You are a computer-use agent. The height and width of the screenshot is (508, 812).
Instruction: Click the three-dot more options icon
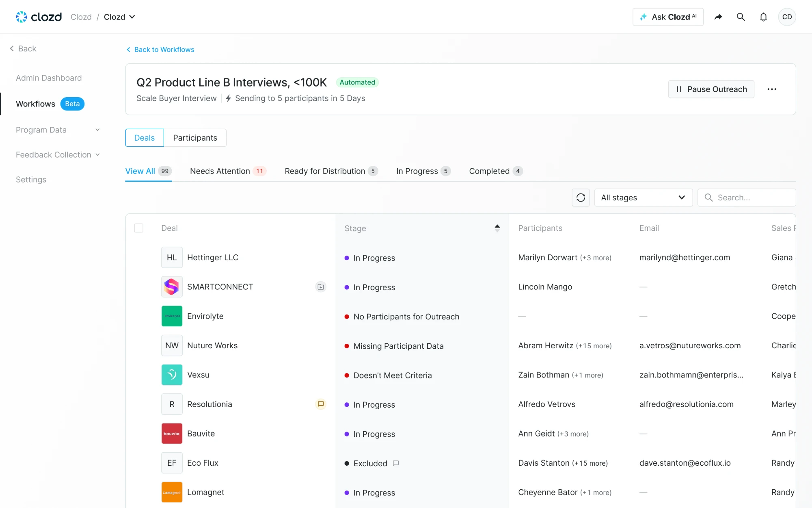pyautogui.click(x=772, y=89)
